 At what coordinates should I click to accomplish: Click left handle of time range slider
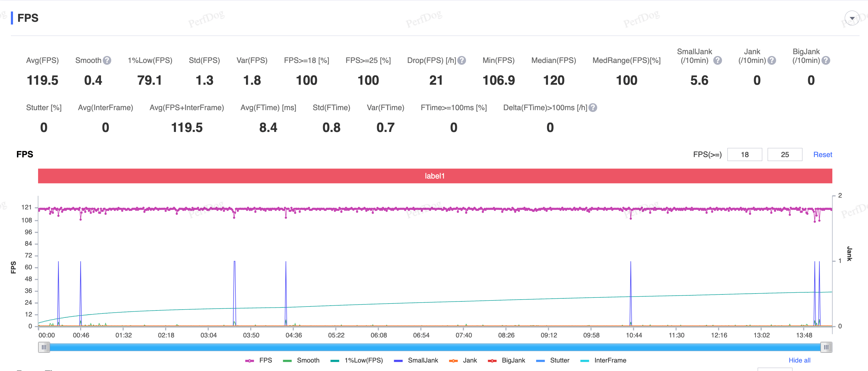coord(44,347)
